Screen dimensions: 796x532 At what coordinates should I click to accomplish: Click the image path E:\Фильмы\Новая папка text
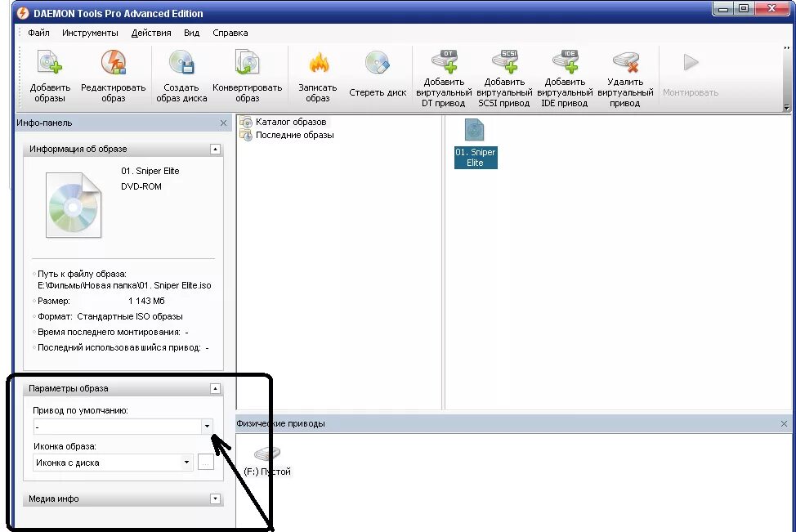coord(124,285)
